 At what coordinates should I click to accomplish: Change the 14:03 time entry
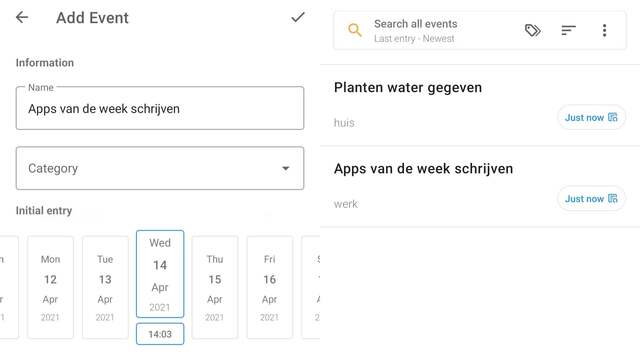[160, 334]
